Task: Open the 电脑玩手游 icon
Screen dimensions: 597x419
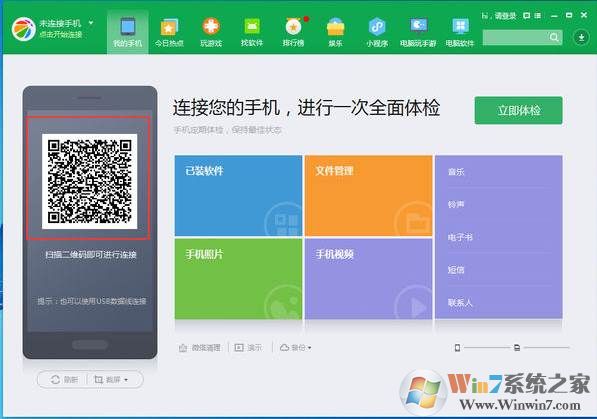Action: (x=418, y=32)
